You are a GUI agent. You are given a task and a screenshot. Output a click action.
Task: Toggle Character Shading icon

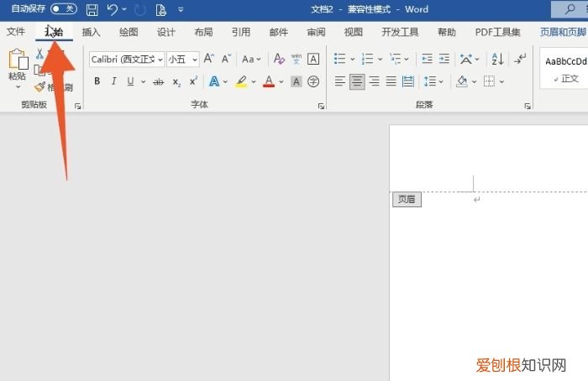point(297,81)
